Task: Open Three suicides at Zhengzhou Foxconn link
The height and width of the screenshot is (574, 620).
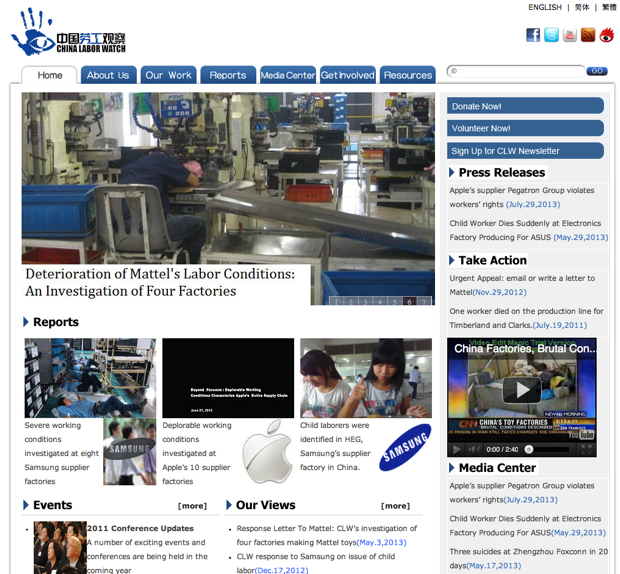Action: (x=529, y=558)
